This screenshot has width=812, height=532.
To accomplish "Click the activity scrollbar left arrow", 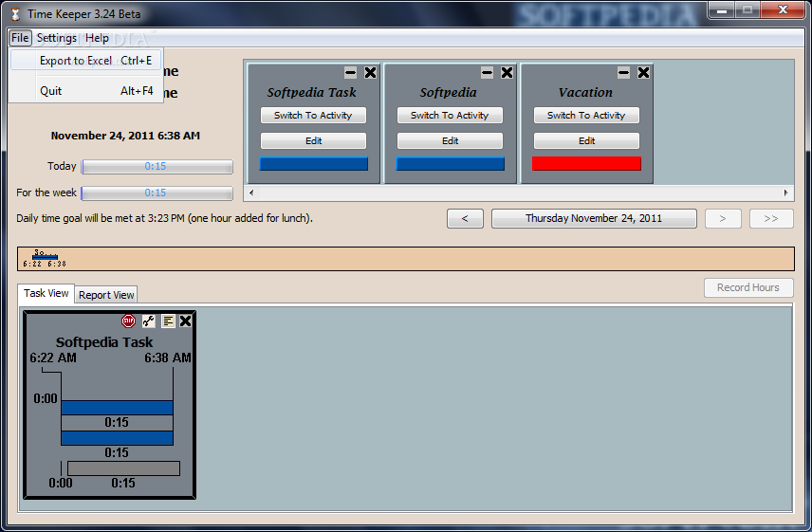I will 251,193.
